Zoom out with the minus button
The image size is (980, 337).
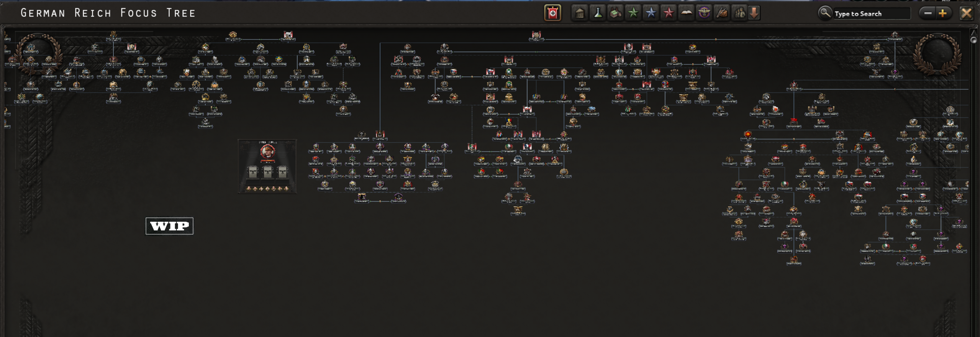pos(928,13)
